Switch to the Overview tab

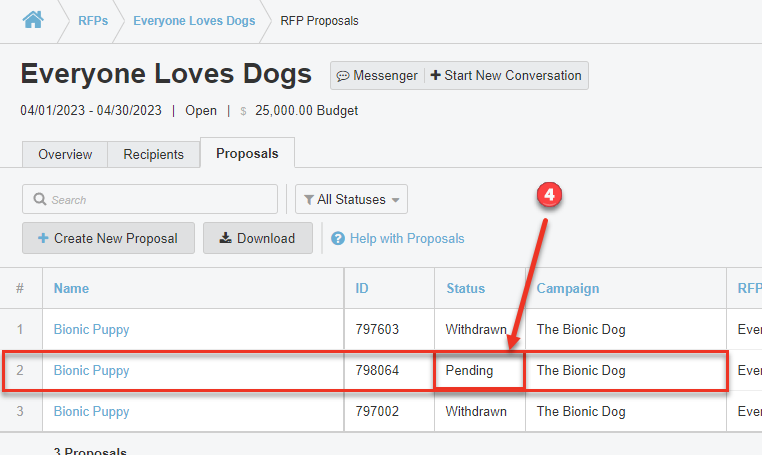coord(65,154)
